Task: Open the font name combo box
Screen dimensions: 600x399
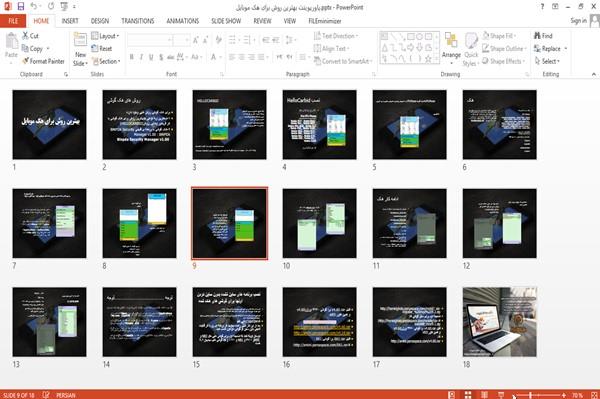Action: [x=149, y=40]
